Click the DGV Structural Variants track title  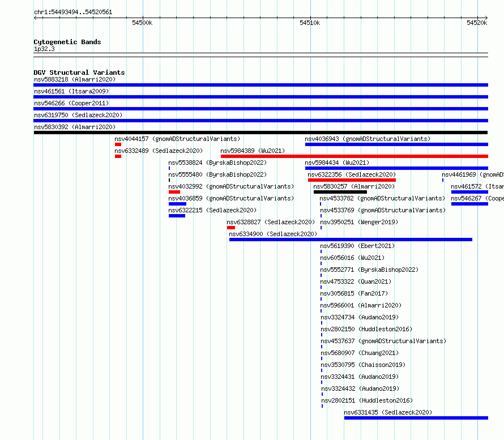click(x=79, y=72)
